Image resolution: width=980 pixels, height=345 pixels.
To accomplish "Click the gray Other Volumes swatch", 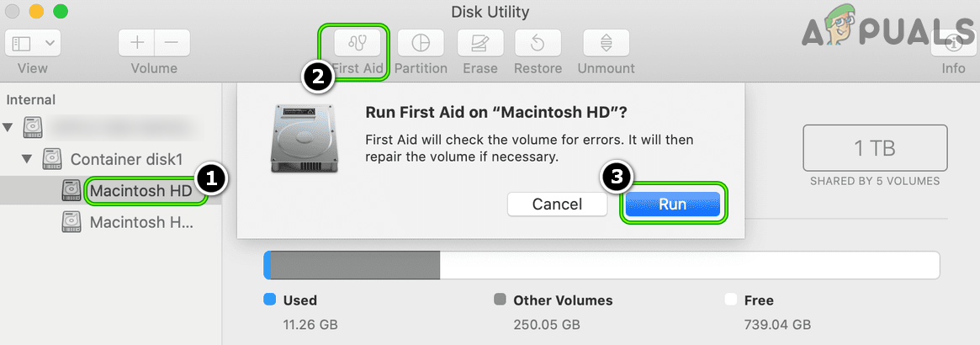I will 500,300.
